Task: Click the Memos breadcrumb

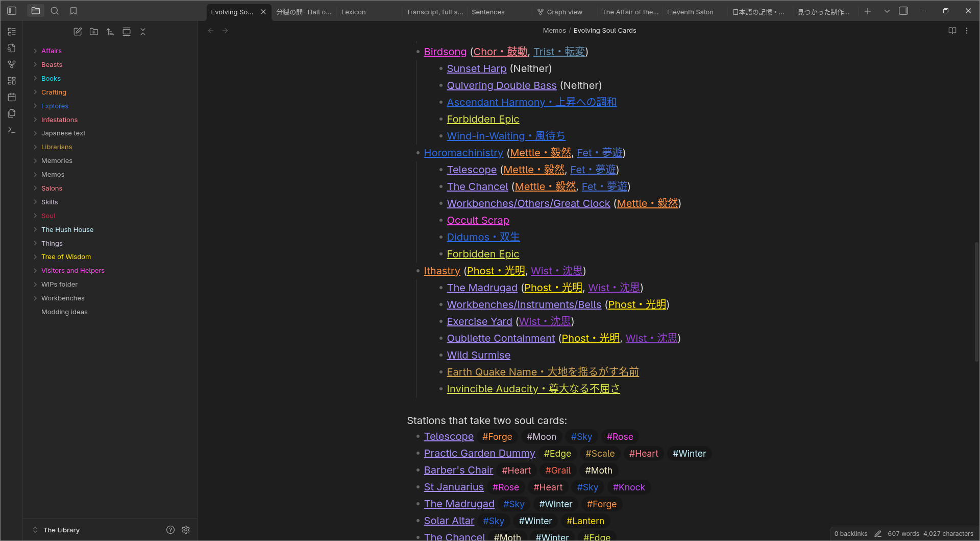Action: coord(554,31)
